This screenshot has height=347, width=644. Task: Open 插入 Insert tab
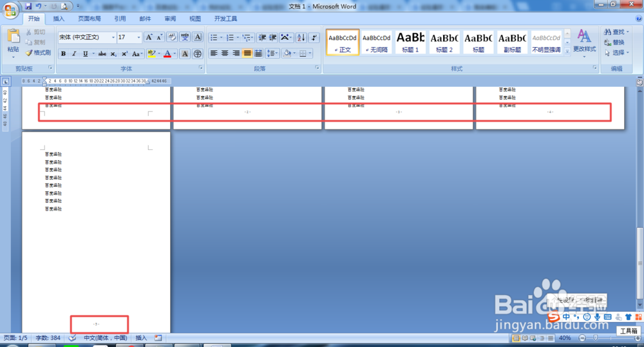tap(59, 19)
